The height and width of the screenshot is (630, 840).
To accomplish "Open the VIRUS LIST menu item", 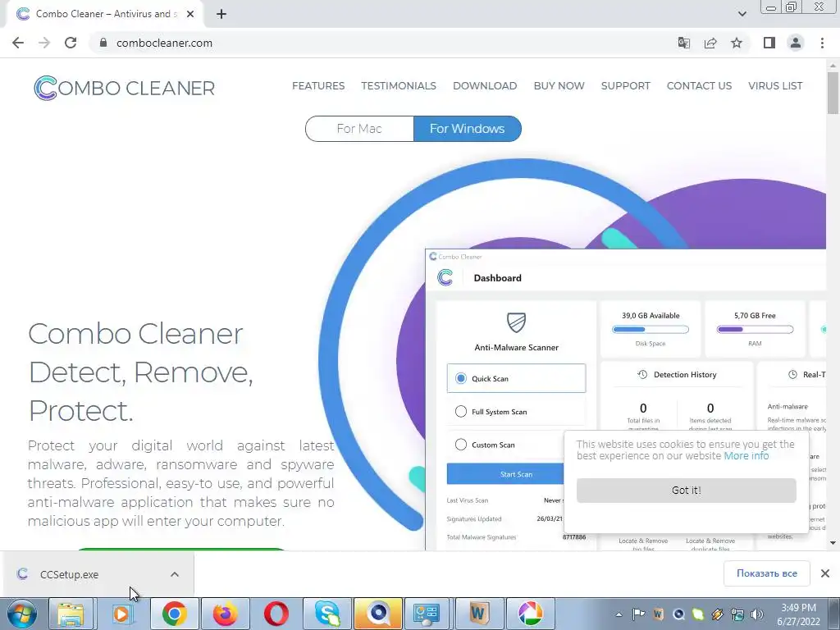I will (x=775, y=85).
